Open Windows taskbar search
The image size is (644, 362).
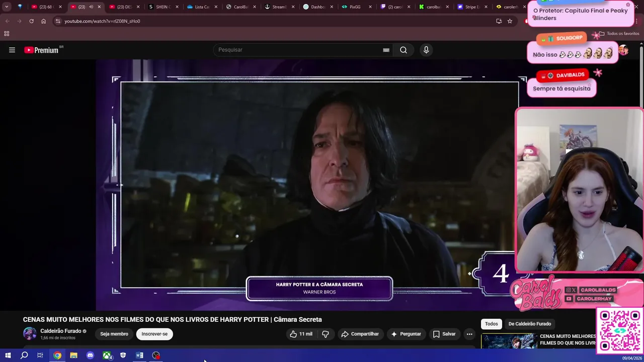(x=24, y=355)
